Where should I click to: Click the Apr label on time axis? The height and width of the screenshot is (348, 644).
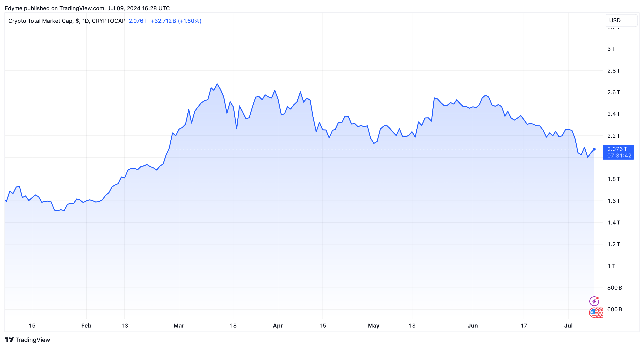(x=278, y=325)
